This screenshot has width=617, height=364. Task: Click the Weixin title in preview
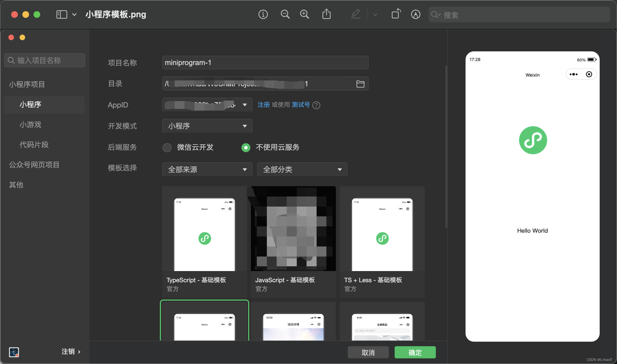(x=532, y=75)
